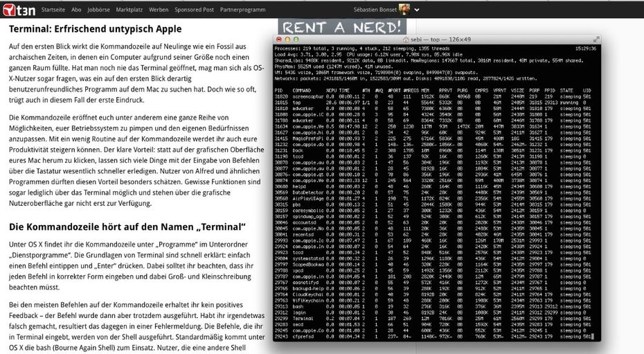Click the 'systemstatsd' process row
The height and width of the screenshot is (354, 644).
pos(433,258)
